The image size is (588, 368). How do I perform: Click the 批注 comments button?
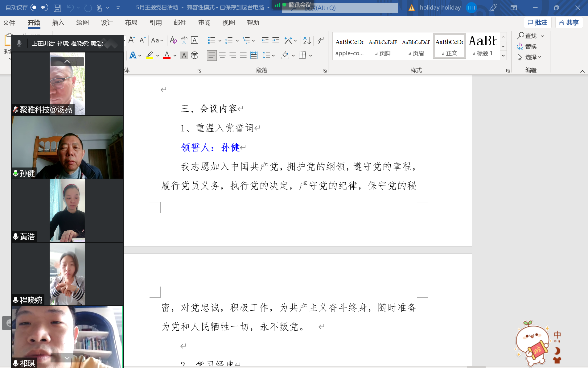click(537, 23)
